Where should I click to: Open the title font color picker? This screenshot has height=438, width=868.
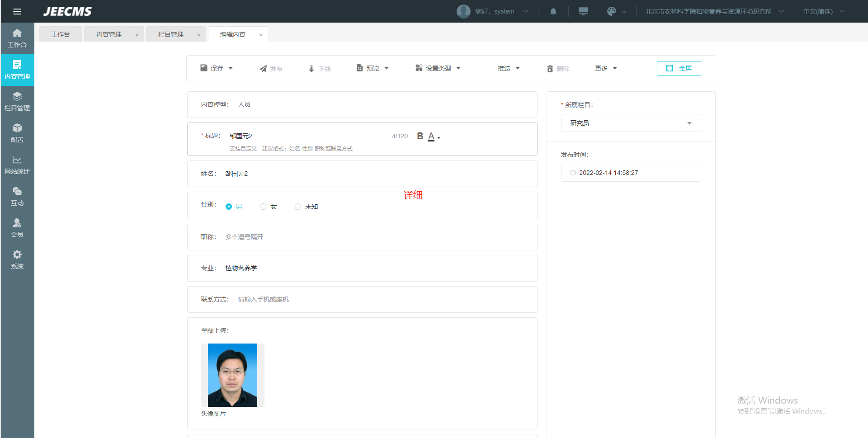pyautogui.click(x=433, y=137)
